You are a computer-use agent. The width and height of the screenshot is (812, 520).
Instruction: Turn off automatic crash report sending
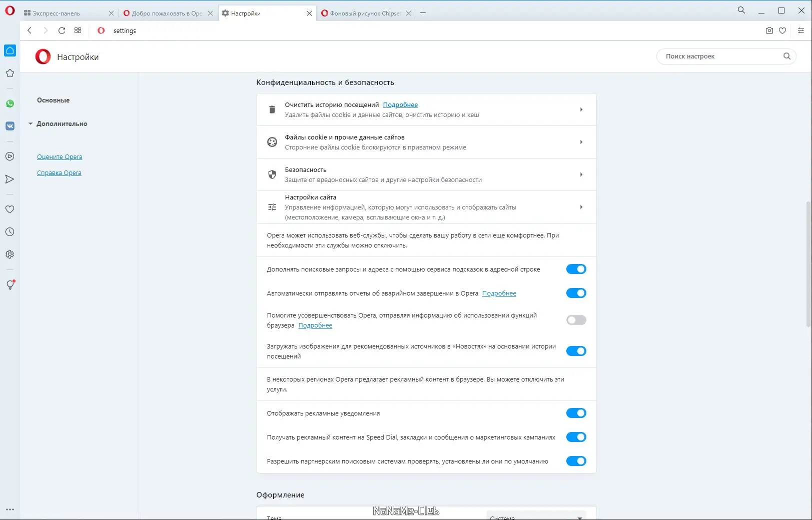[x=576, y=293]
